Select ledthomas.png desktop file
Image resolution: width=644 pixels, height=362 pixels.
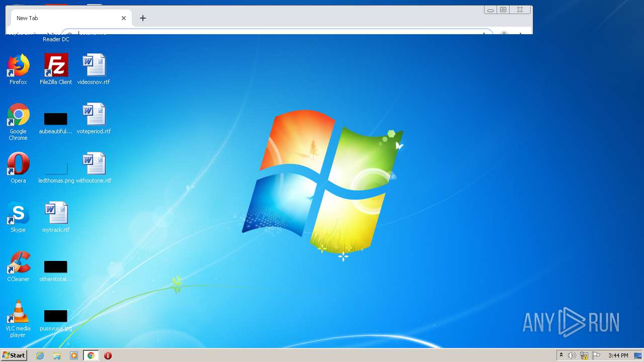(x=56, y=172)
